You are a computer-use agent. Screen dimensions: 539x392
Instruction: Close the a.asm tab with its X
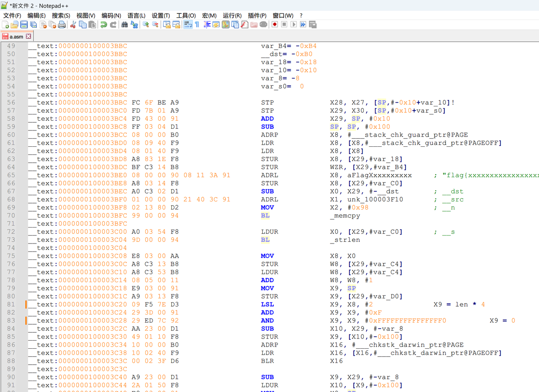tap(29, 37)
